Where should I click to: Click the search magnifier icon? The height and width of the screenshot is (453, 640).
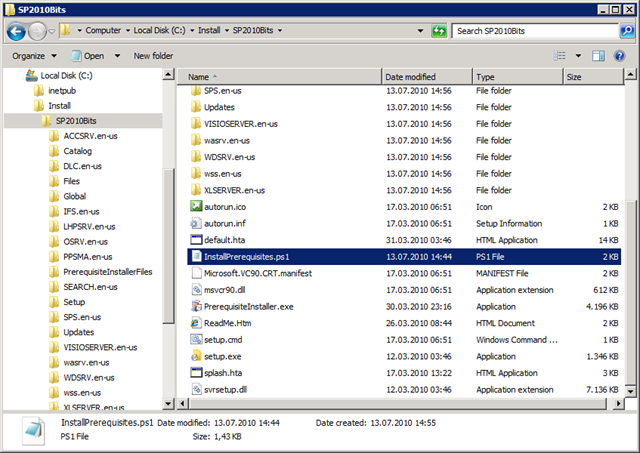627,31
